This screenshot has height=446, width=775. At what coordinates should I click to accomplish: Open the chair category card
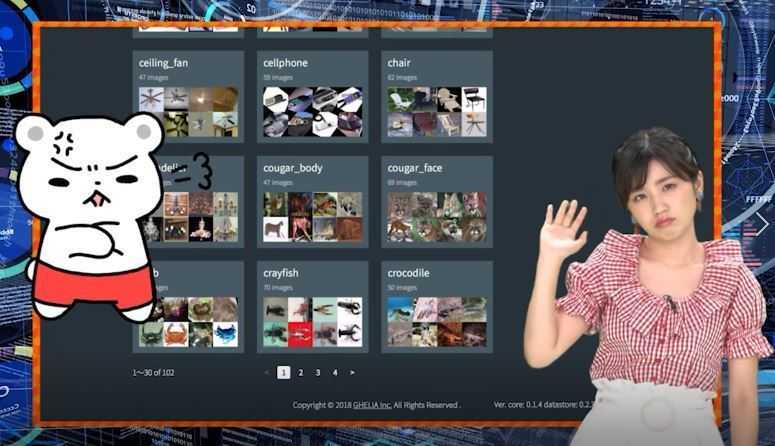(437, 97)
